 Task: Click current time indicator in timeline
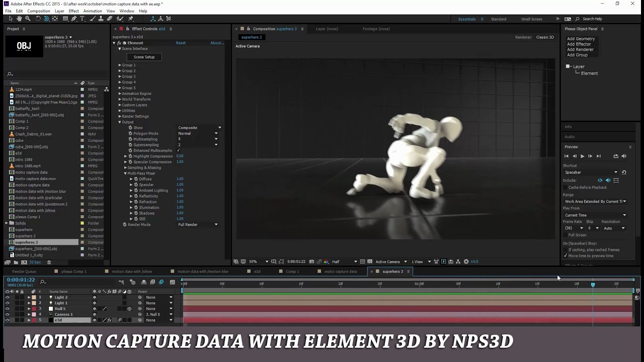point(593,285)
